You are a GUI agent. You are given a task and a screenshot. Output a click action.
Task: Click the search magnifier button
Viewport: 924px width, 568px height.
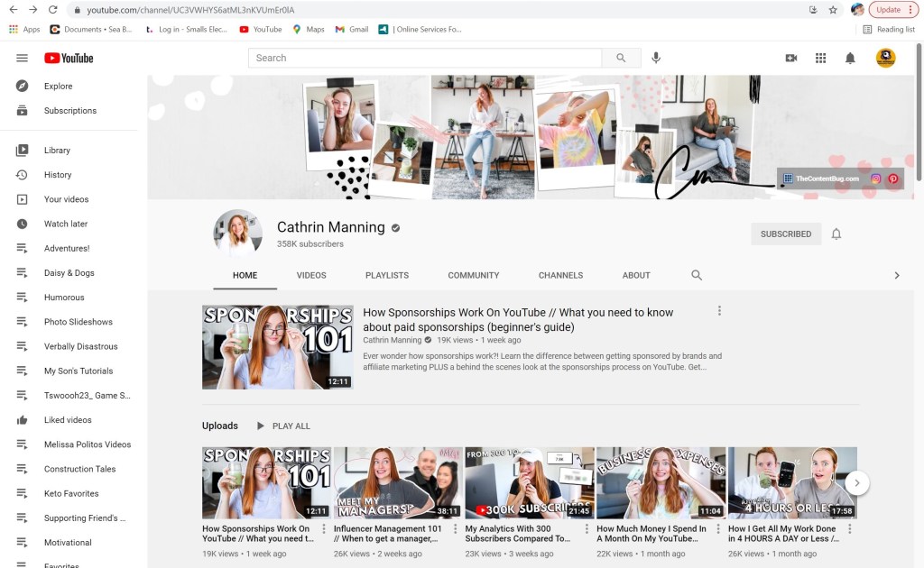click(x=621, y=58)
